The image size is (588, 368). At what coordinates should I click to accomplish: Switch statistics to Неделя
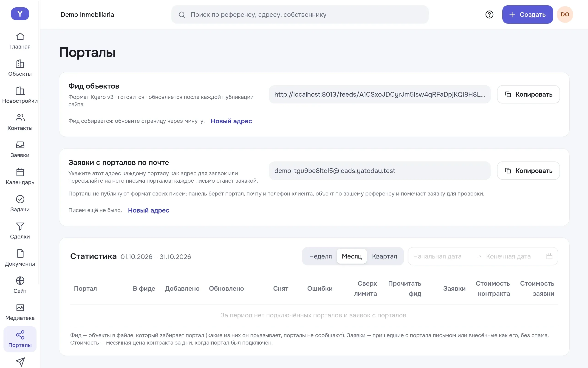pyautogui.click(x=320, y=256)
